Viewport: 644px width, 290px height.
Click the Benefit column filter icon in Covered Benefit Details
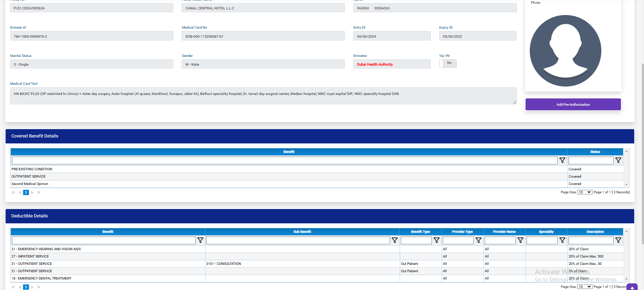tap(562, 160)
